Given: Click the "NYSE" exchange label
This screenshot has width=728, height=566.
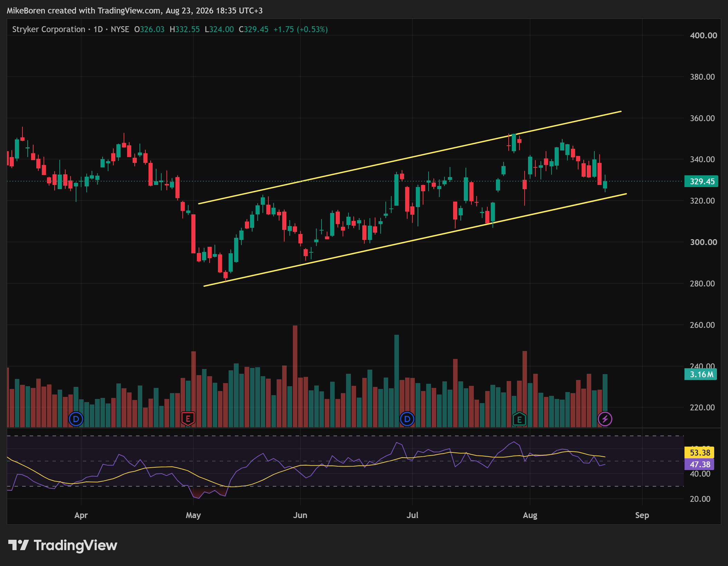Looking at the screenshot, I should 120,29.
